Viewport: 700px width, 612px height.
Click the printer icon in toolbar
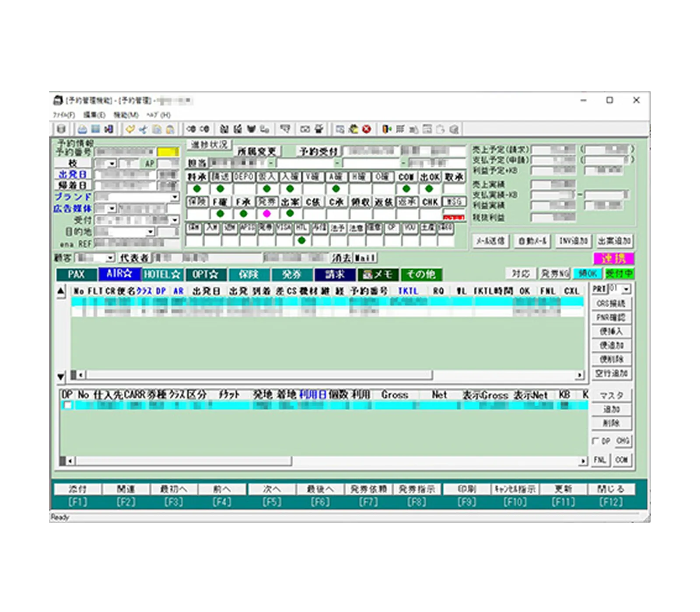coord(82,129)
